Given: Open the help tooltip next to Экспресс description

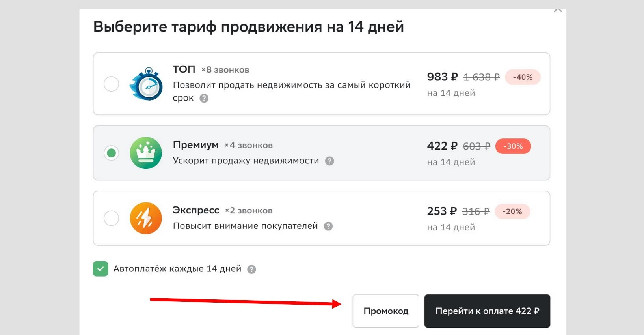Looking at the screenshot, I should tap(329, 226).
